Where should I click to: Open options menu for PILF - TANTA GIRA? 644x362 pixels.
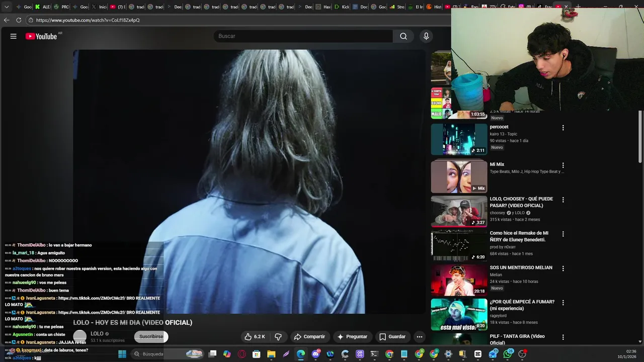pos(563,337)
